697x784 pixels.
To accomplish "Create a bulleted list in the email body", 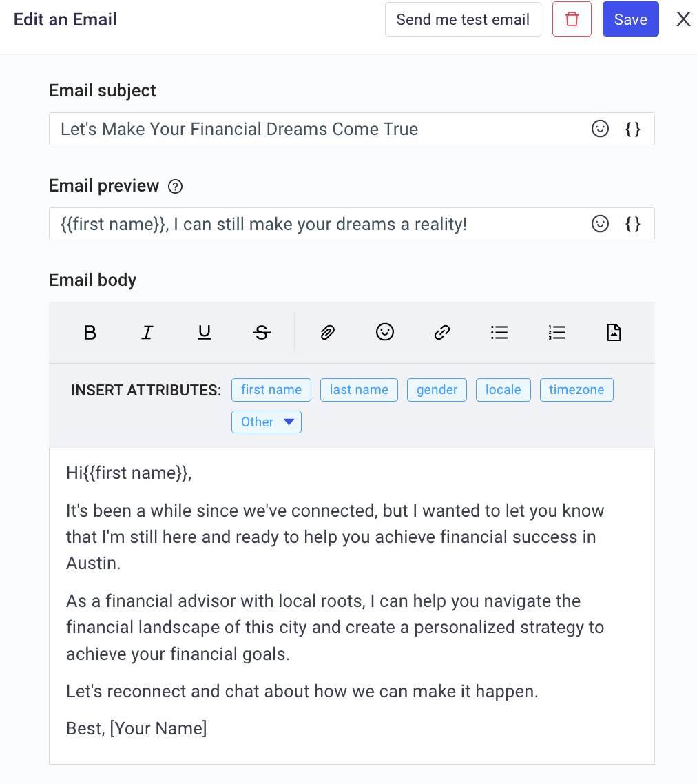I will point(499,332).
